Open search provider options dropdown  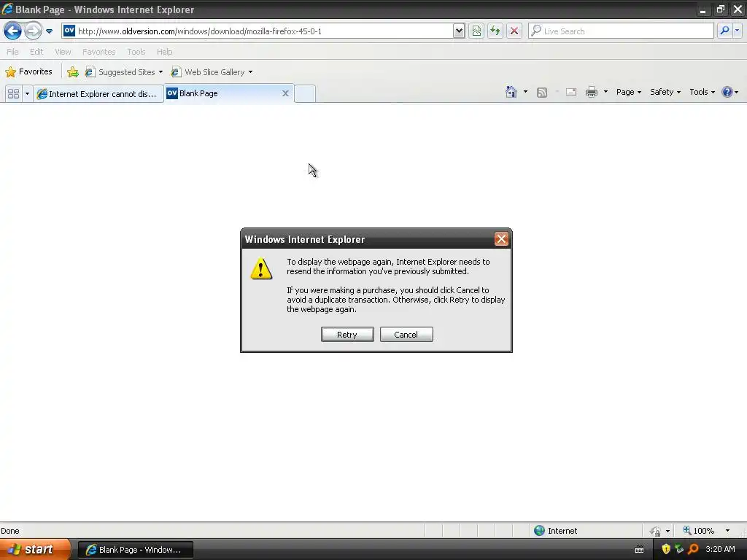click(x=738, y=31)
